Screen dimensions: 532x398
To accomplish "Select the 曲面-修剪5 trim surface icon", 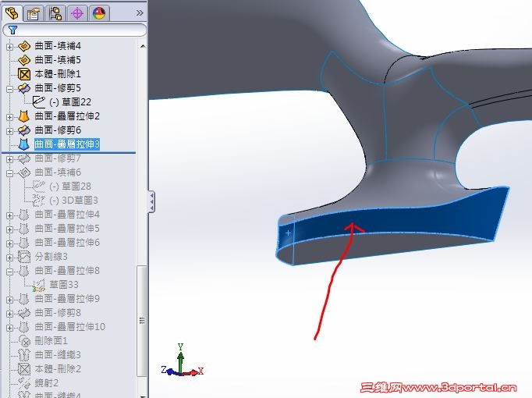I will [x=24, y=88].
